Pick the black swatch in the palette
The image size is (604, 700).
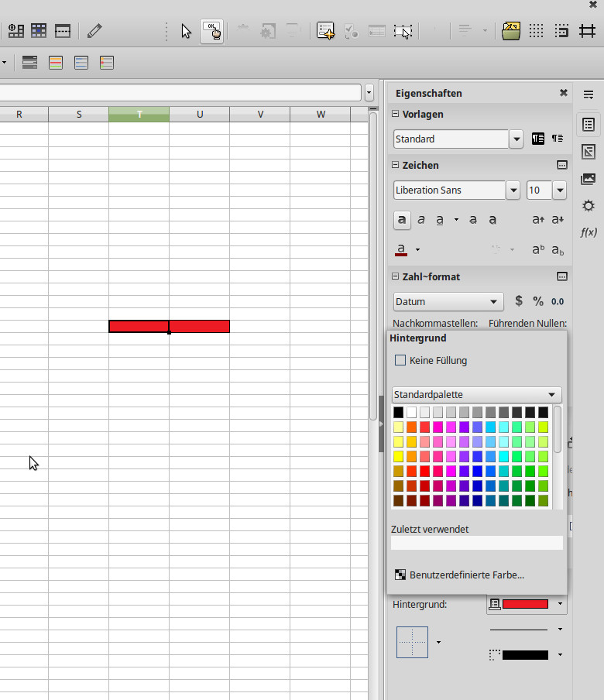[x=398, y=413]
